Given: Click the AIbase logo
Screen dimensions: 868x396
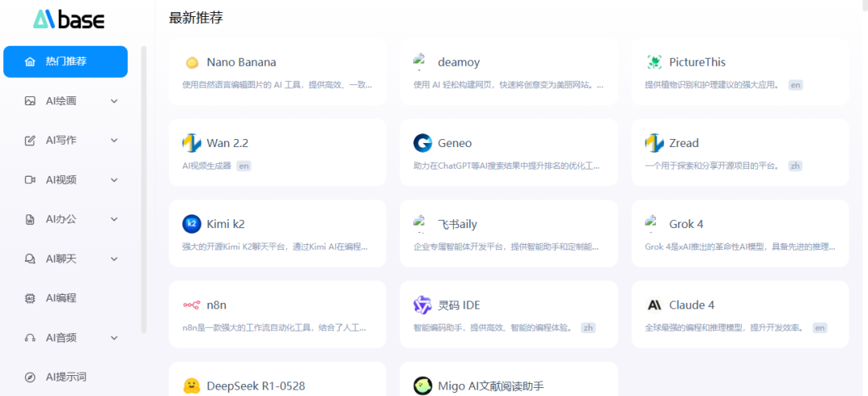Looking at the screenshot, I should [68, 19].
